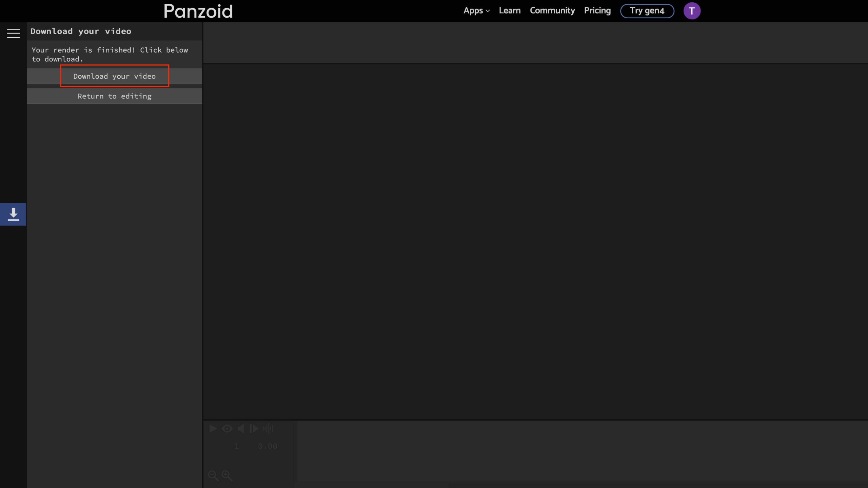Click the download icon in sidebar
Image resolution: width=868 pixels, height=488 pixels.
point(13,214)
